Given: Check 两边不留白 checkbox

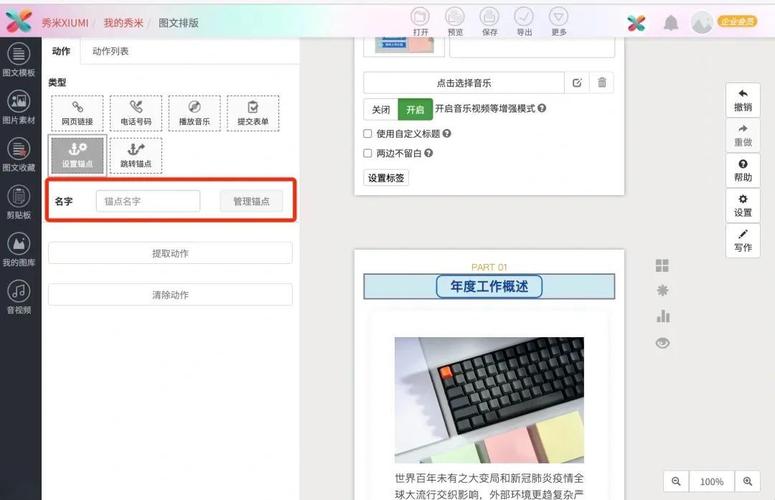Looking at the screenshot, I should pyautogui.click(x=368, y=153).
